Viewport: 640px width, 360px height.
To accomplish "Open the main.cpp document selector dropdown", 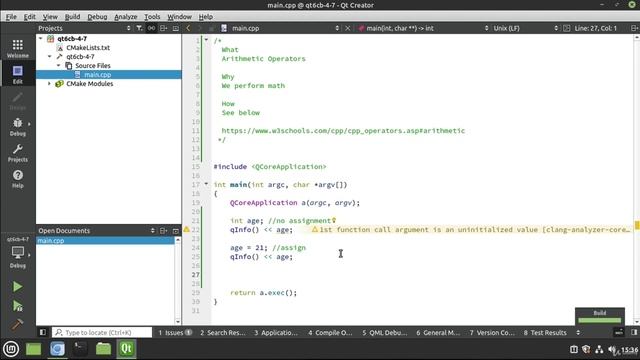I will click(x=337, y=28).
